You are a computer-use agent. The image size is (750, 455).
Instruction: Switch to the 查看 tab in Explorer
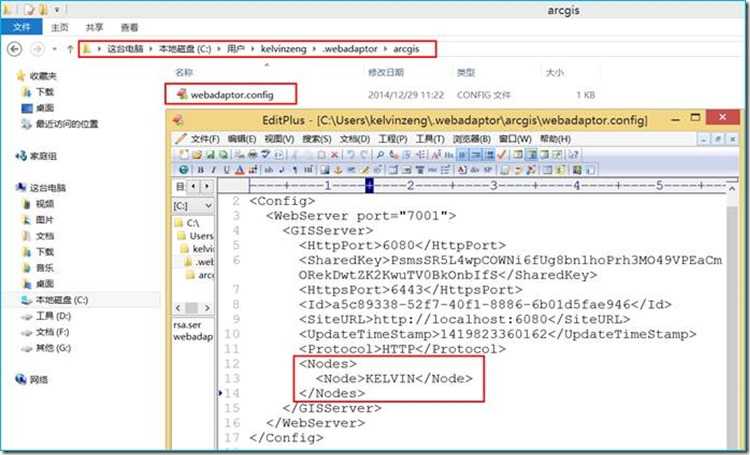click(129, 28)
